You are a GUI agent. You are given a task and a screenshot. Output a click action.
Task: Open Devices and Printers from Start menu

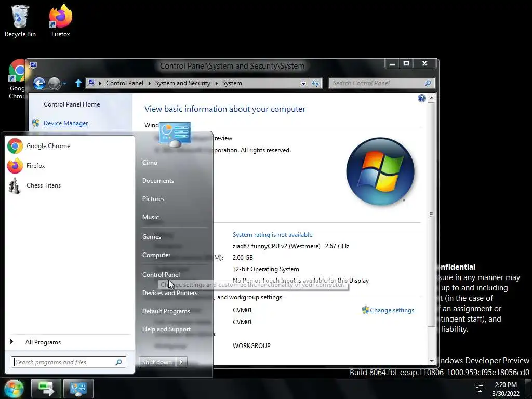point(170,293)
